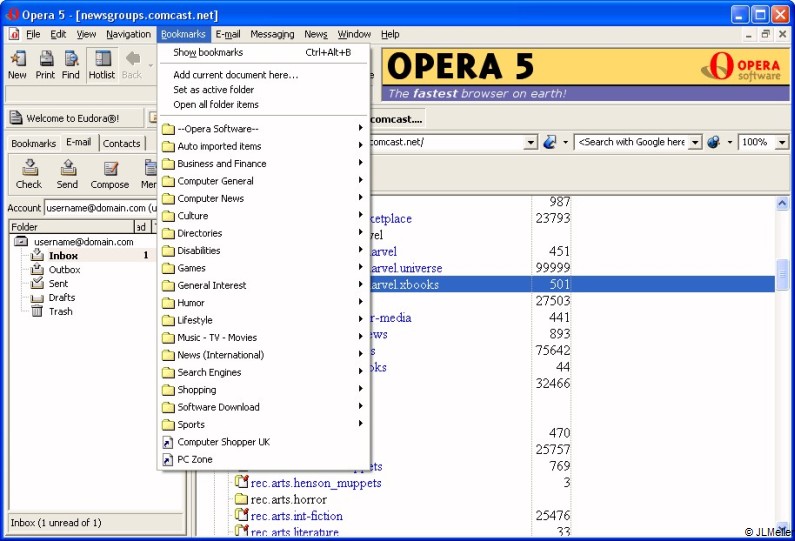Click the Folder column header

pyautogui.click(x=71, y=227)
